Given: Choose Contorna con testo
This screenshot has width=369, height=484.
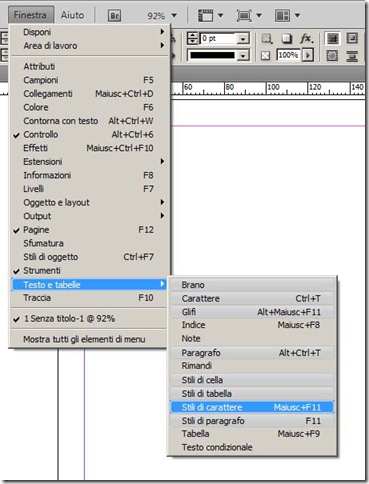Looking at the screenshot, I should tap(89, 121).
